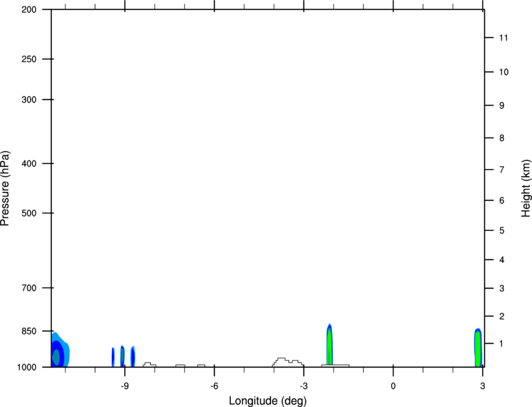Pick the 7 km height label
Viewport: 532px width, 407px height.
(x=502, y=170)
